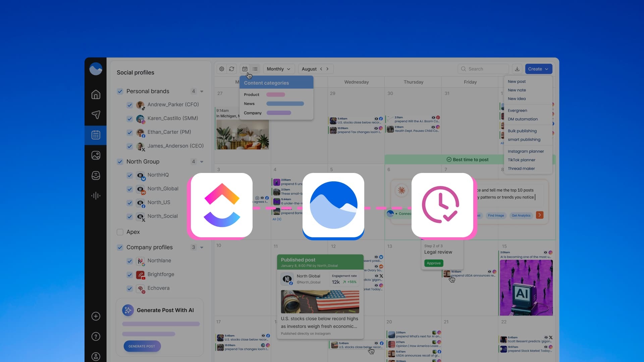Expand the Company profiles chevron

202,247
